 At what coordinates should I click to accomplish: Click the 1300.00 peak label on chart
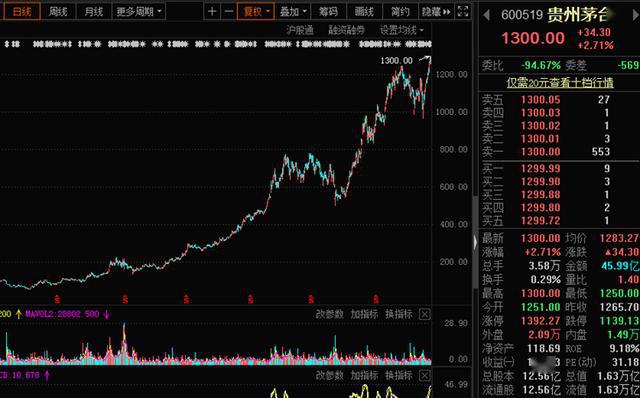[396, 61]
